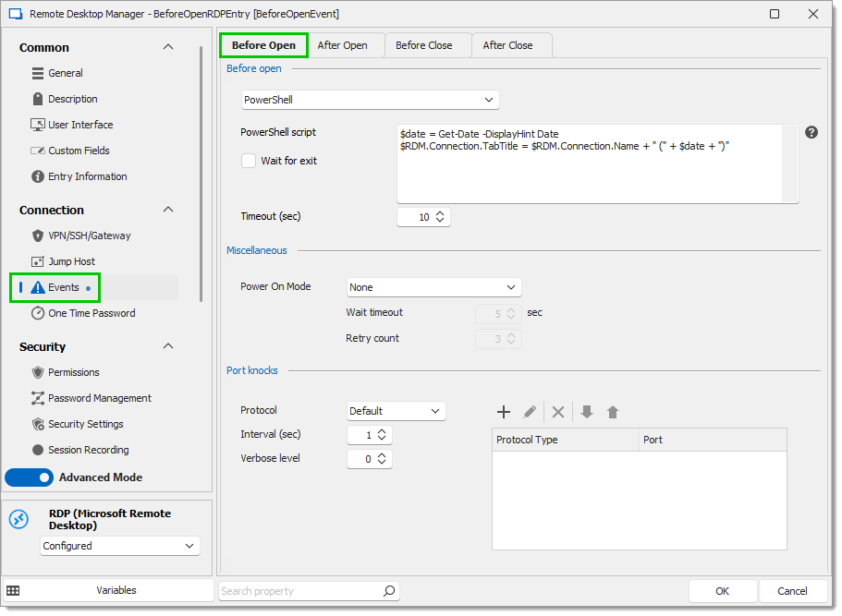Move port knock up with arrow icon
This screenshot has width=842, height=616.
click(613, 412)
